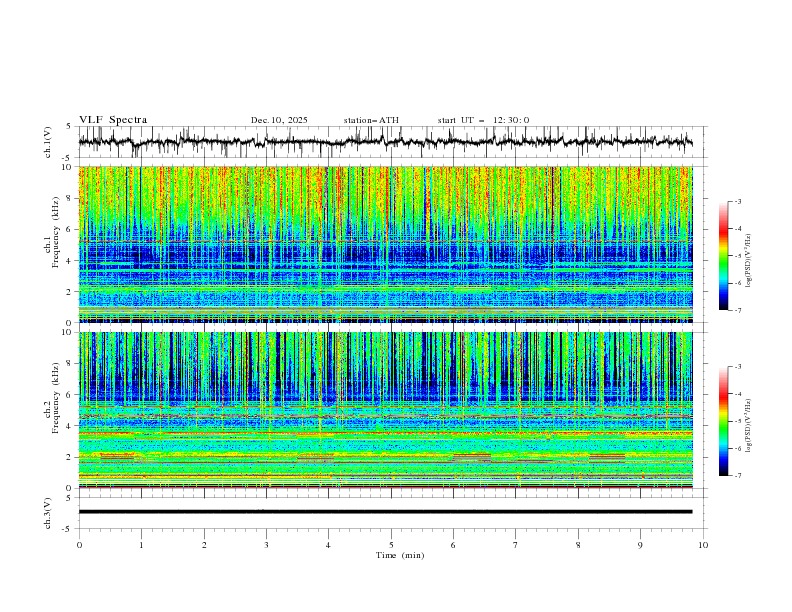Click the log(PSD) label beside ch.1 colorbar

click(748, 261)
